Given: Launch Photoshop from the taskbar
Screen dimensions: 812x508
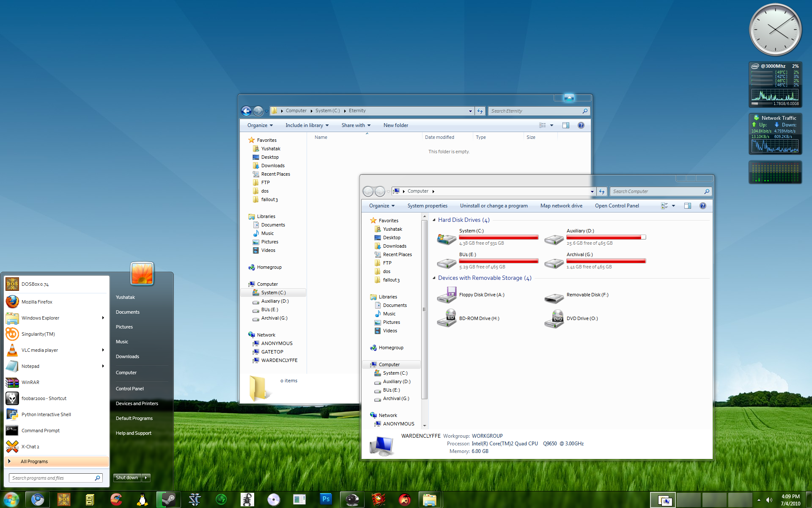Looking at the screenshot, I should tap(326, 500).
